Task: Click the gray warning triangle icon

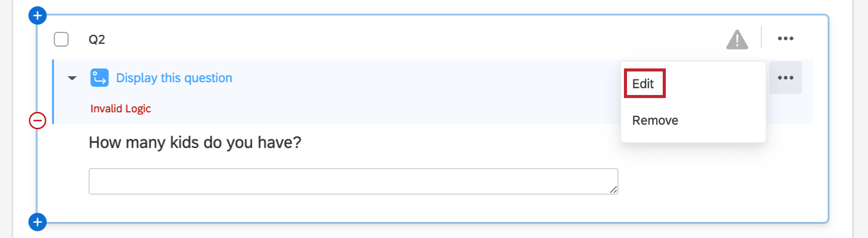Action: coord(737,39)
